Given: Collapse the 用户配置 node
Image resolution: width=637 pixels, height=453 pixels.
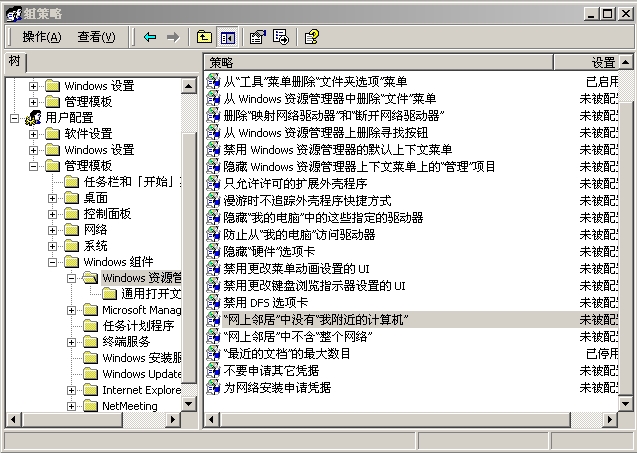Looking at the screenshot, I should click(x=15, y=118).
